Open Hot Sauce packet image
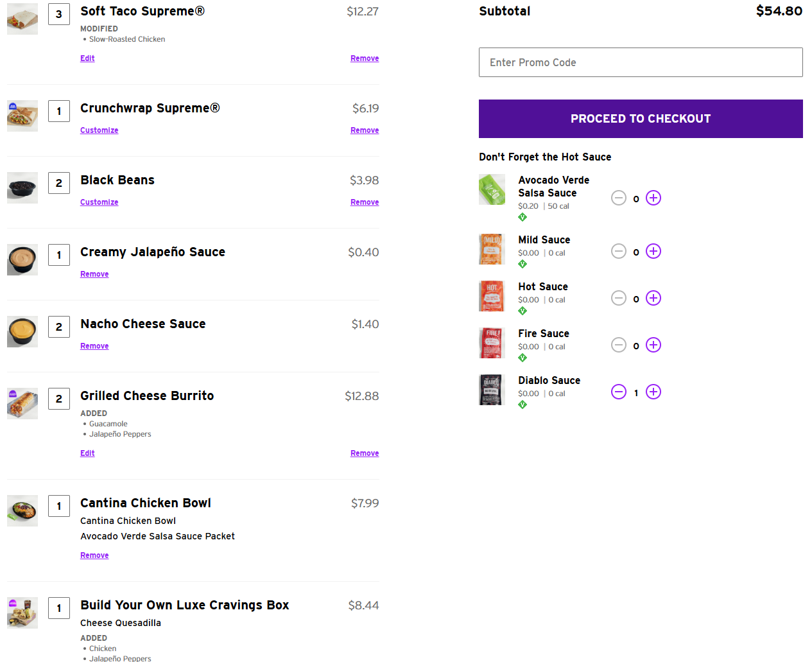The image size is (812, 662). 492,296
